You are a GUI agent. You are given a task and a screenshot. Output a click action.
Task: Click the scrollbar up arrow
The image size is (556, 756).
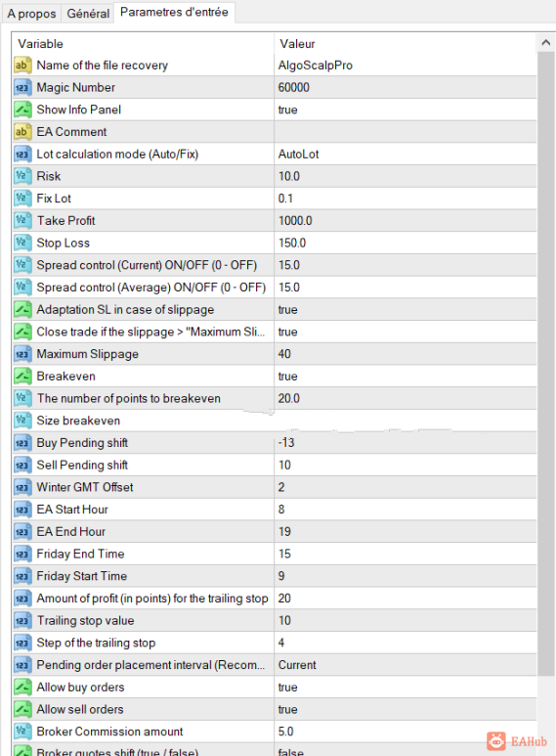tap(546, 42)
